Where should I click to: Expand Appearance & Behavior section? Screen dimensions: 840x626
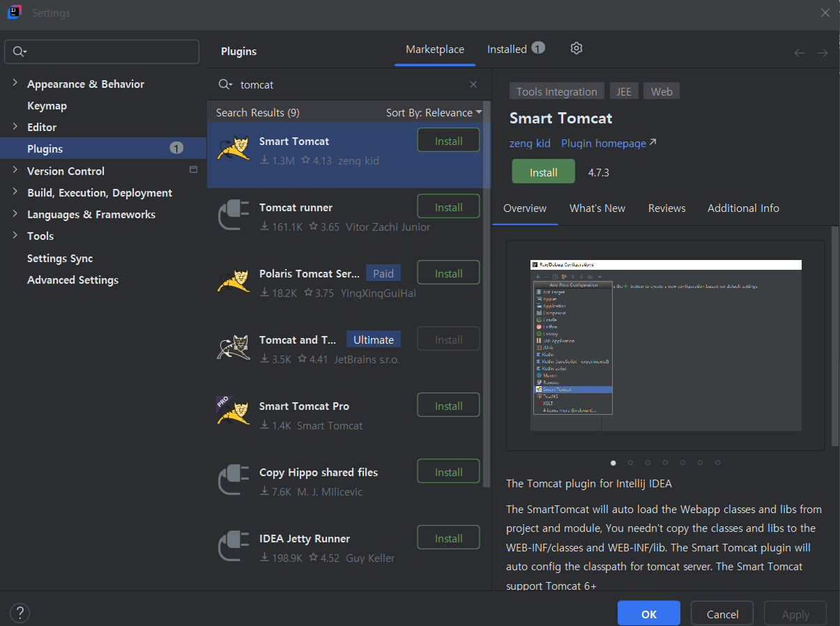[x=15, y=83]
